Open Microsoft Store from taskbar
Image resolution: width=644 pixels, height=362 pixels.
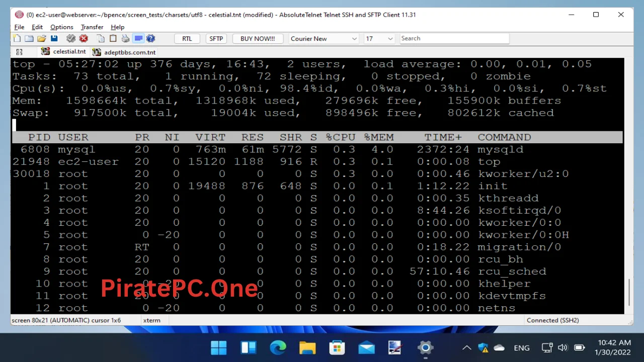(x=337, y=347)
